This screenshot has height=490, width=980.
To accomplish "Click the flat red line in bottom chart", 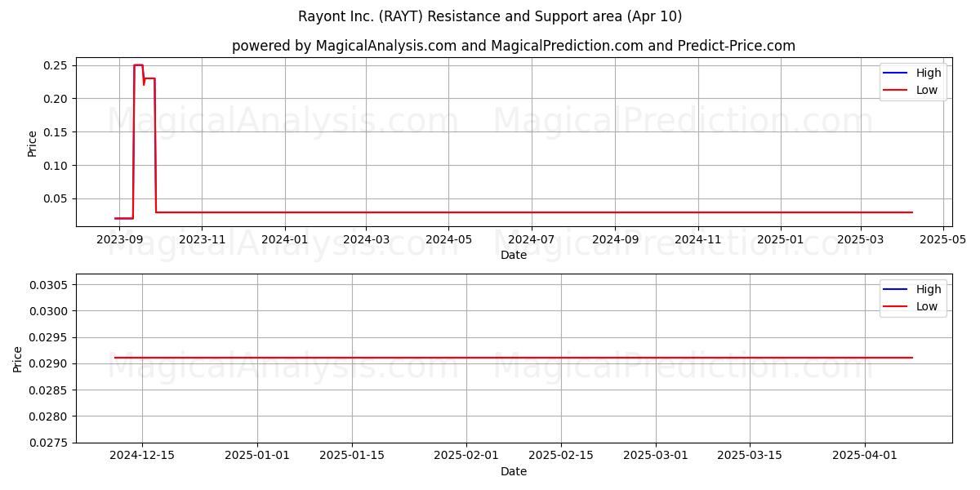I will pyautogui.click(x=514, y=358).
